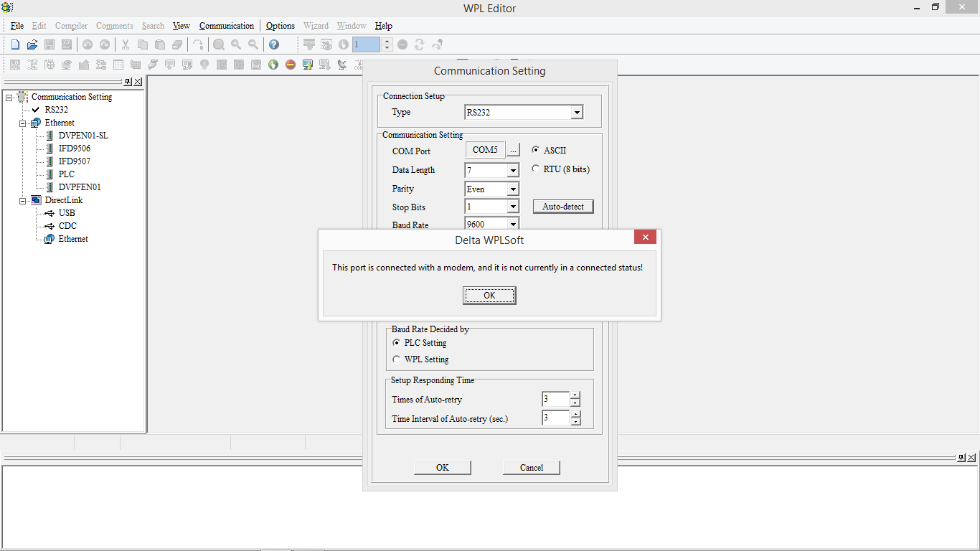Screen dimensions: 980x551
Task: Click the Auto-detect button
Action: click(x=563, y=207)
